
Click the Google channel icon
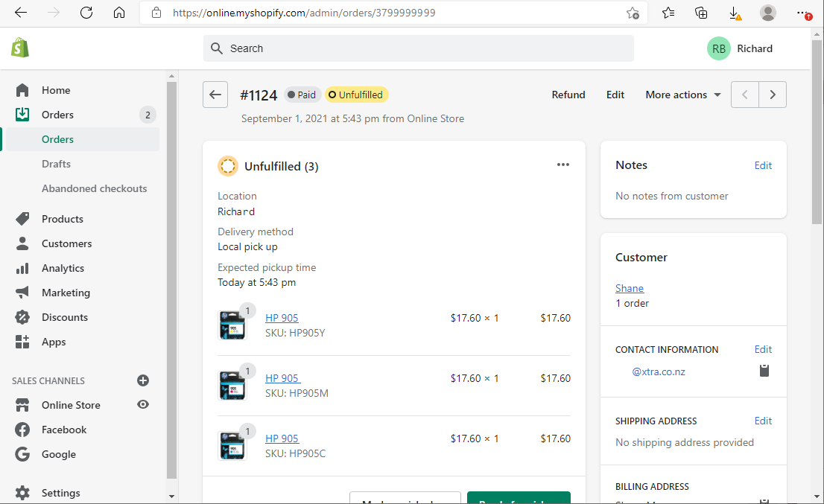point(22,454)
